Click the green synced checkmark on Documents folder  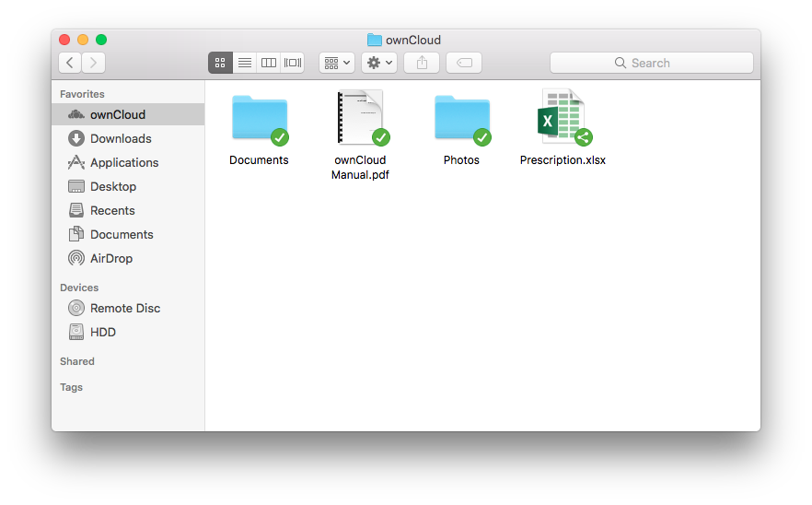(280, 137)
